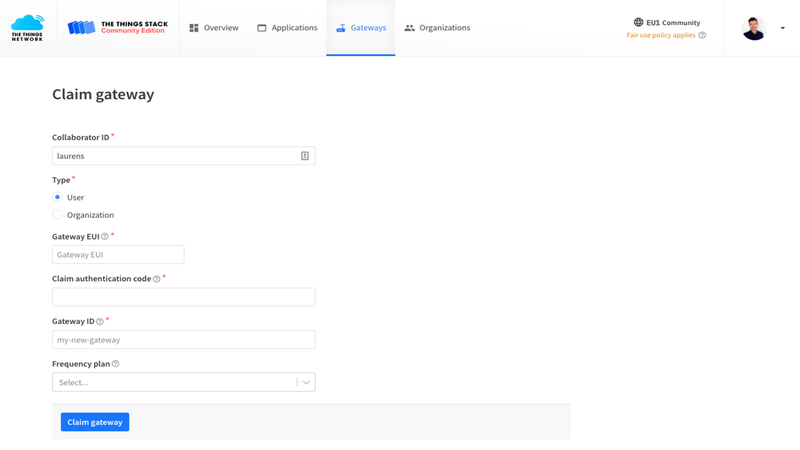The image size is (800, 450).
Task: Select the Organization radio button
Action: pyautogui.click(x=58, y=215)
